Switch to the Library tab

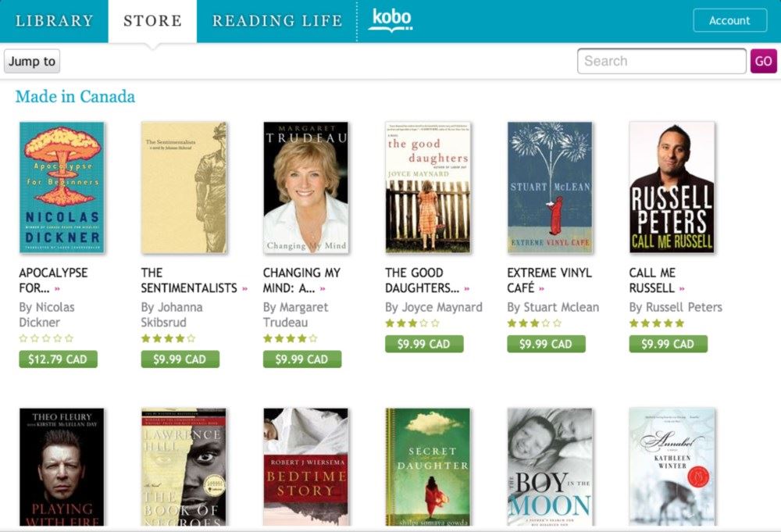coord(55,21)
